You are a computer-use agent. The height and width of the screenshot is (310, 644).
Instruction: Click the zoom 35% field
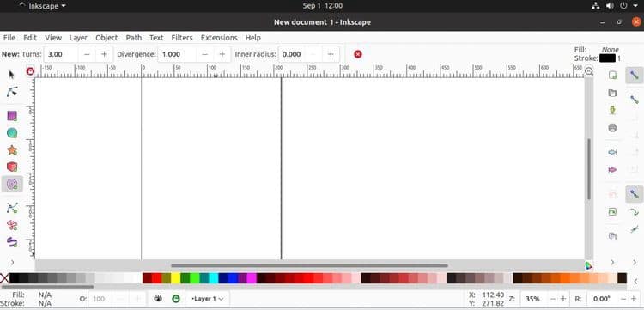coord(533,299)
